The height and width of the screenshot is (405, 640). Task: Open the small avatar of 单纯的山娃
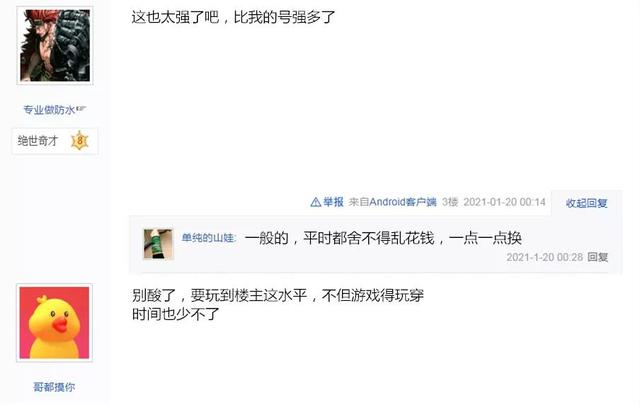158,244
